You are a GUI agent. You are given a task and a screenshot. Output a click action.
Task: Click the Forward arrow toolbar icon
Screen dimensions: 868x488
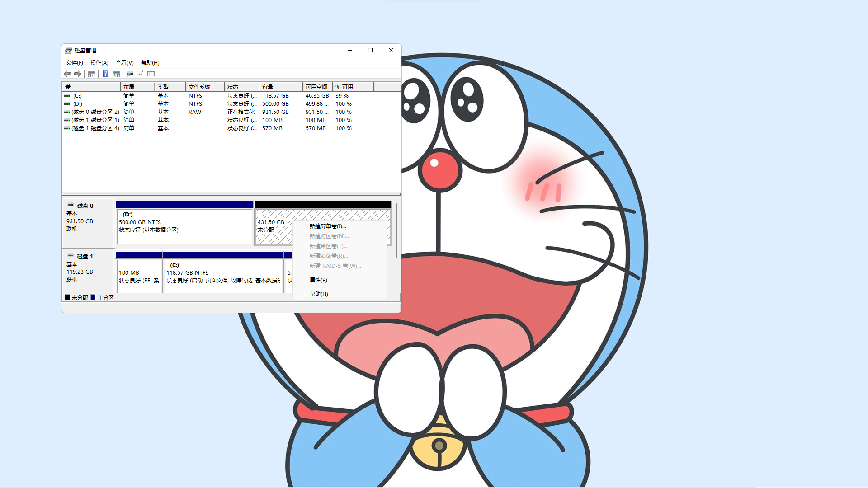click(78, 74)
